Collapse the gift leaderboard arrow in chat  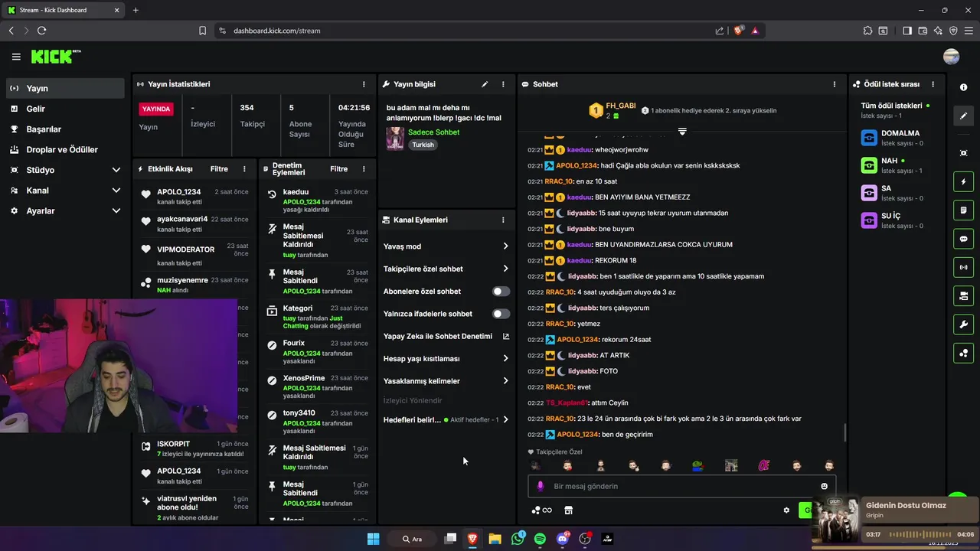682,132
